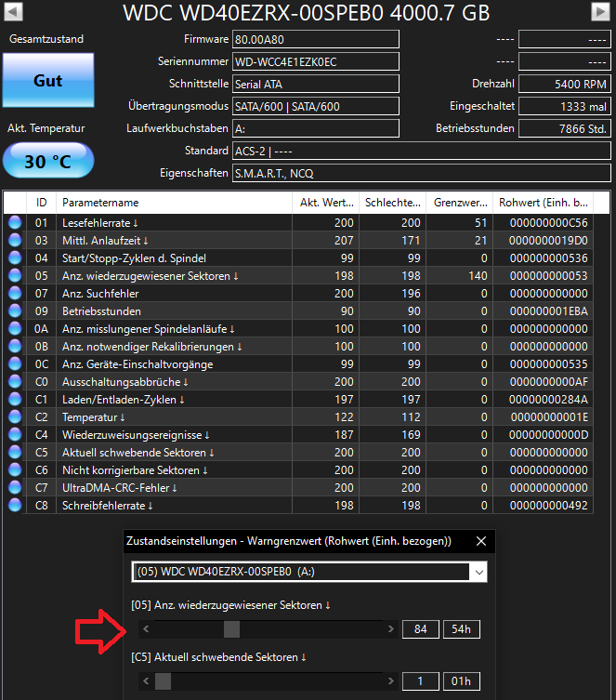Image resolution: width=616 pixels, height=700 pixels.
Task: Click the Übertragungsmodus field SATA/600
Action: pyautogui.click(x=316, y=106)
